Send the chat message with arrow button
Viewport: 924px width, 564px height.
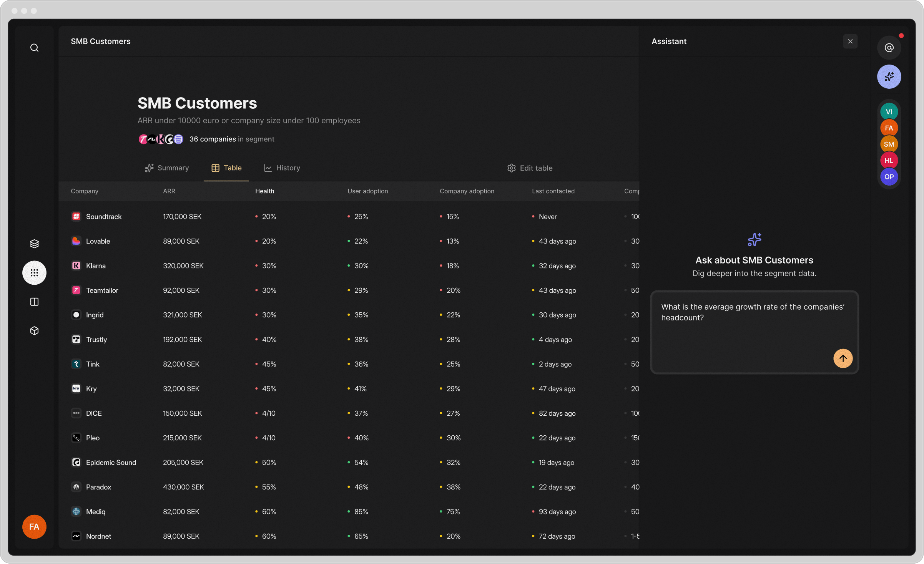click(843, 358)
